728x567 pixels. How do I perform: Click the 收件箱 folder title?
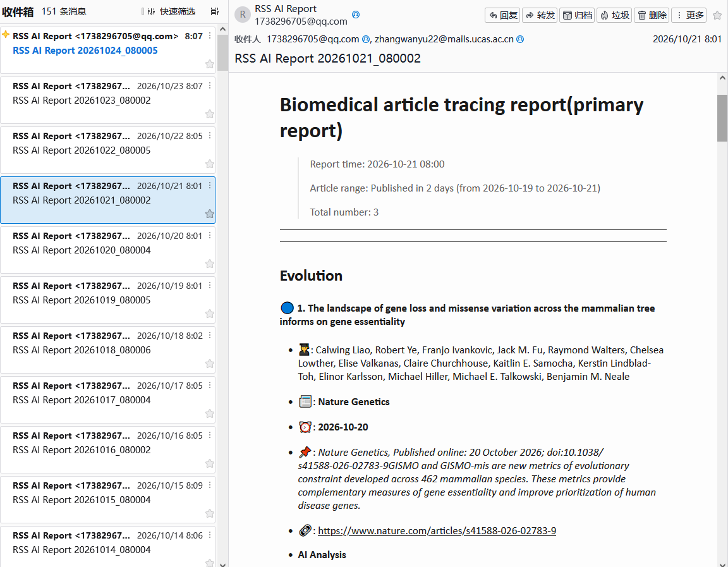point(18,12)
